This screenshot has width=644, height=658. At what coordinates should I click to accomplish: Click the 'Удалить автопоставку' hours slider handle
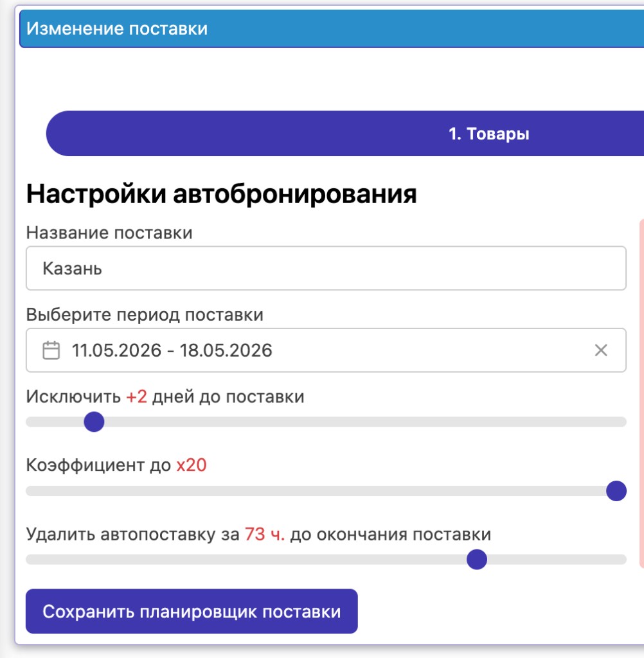click(477, 560)
